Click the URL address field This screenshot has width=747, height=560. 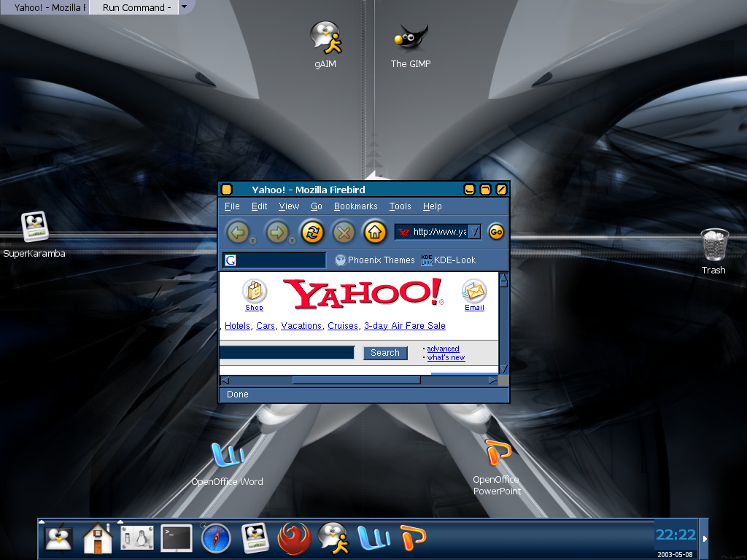click(x=439, y=232)
